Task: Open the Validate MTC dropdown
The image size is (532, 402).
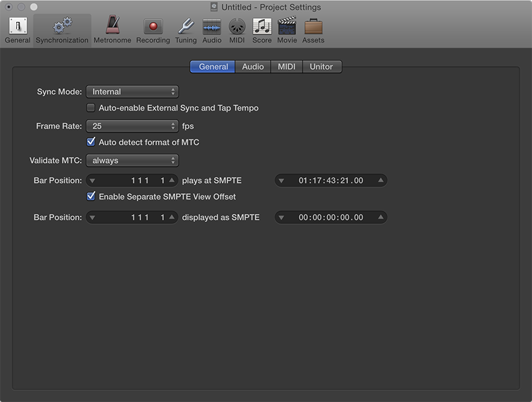Action: (x=132, y=160)
